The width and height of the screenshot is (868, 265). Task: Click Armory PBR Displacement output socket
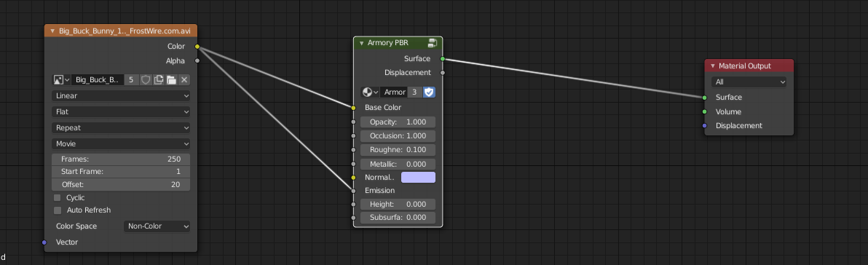click(x=442, y=73)
